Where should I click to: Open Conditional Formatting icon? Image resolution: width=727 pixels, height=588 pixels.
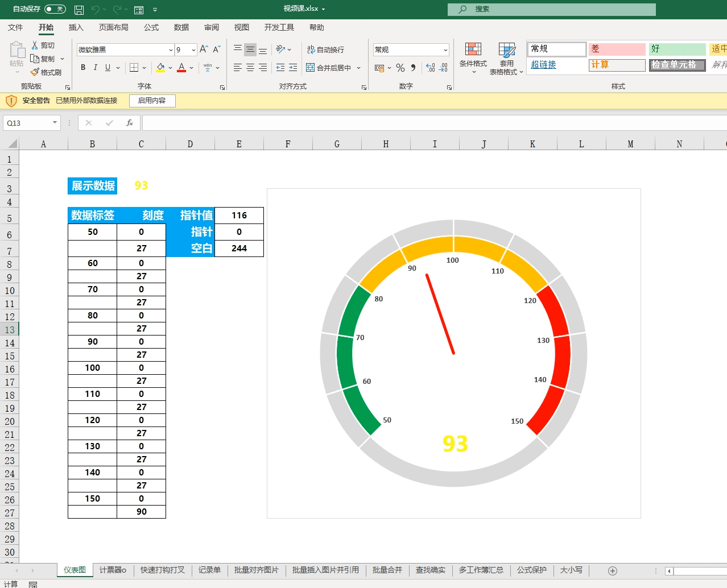point(473,49)
